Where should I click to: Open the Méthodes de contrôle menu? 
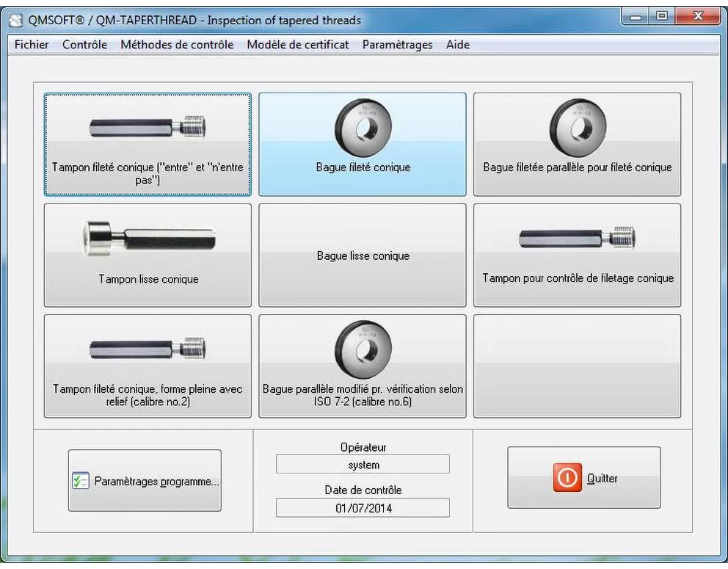[177, 45]
